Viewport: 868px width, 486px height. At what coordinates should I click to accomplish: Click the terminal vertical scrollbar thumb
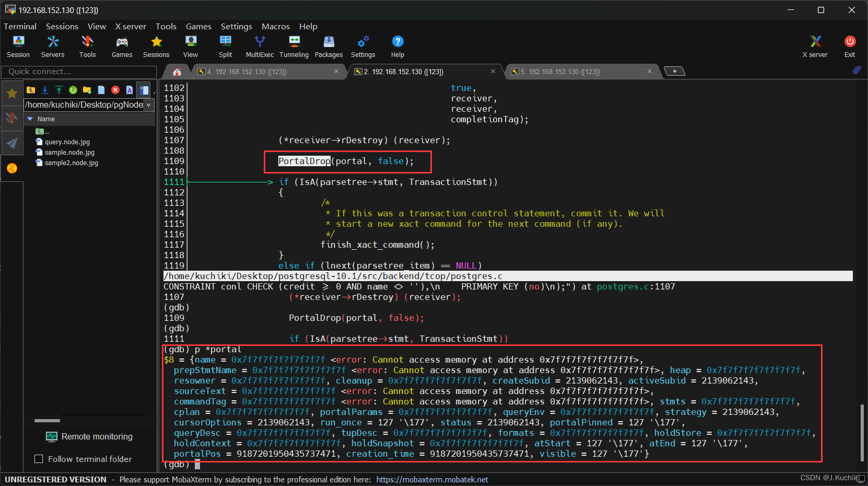[862, 433]
